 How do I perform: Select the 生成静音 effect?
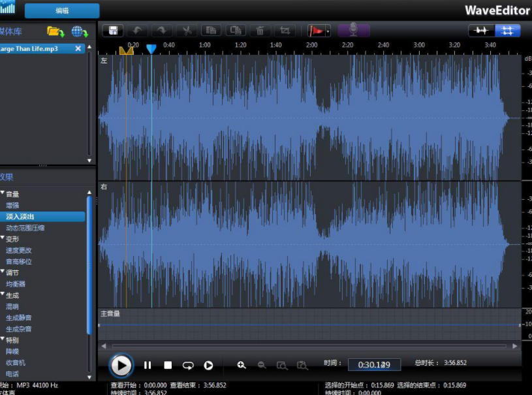click(19, 317)
